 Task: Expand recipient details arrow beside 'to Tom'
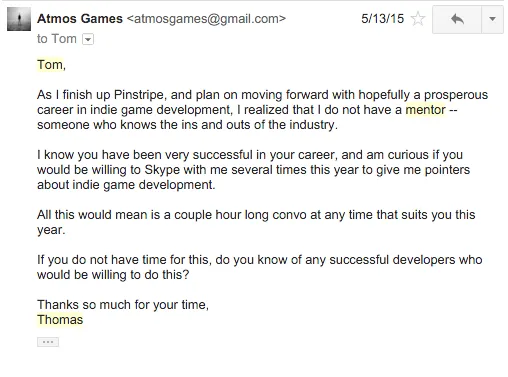click(x=88, y=39)
